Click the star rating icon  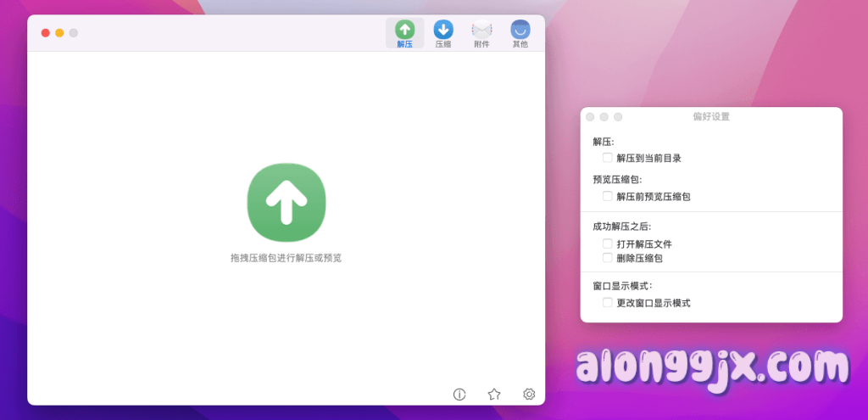[494, 394]
